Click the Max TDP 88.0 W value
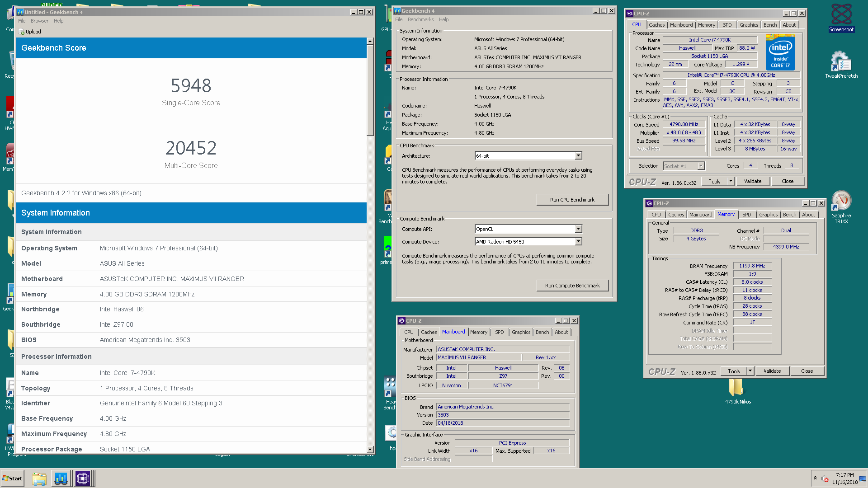This screenshot has height=488, width=868. pyautogui.click(x=747, y=48)
